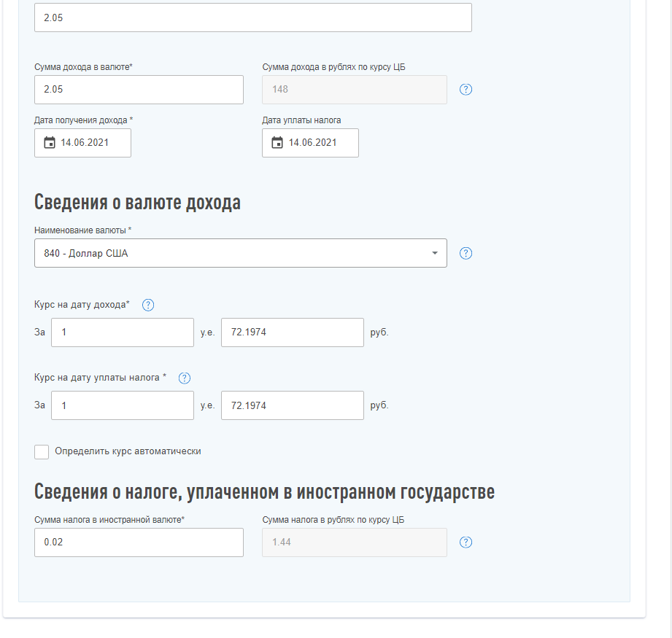Click calendar icon in 'Дата уплаты налога'

pyautogui.click(x=277, y=143)
